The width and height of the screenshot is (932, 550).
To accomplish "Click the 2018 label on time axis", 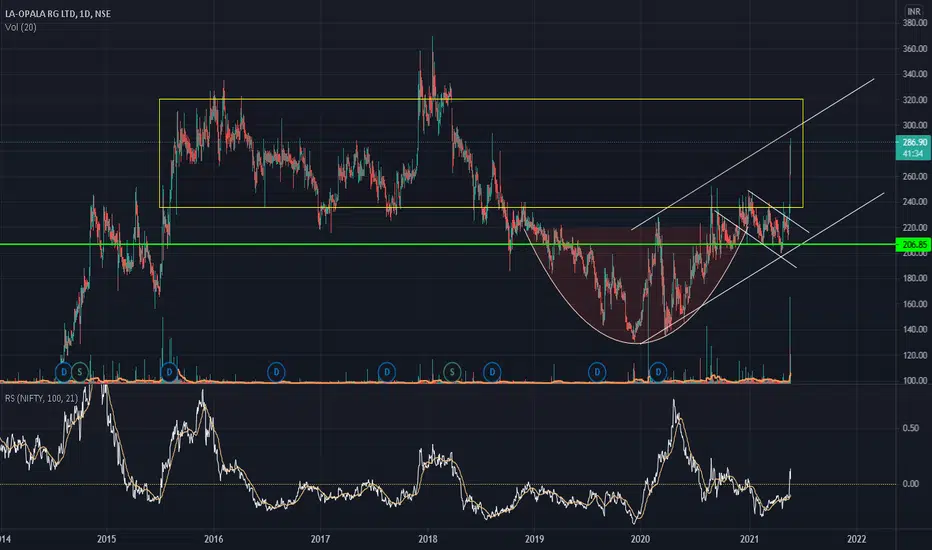I will point(427,539).
